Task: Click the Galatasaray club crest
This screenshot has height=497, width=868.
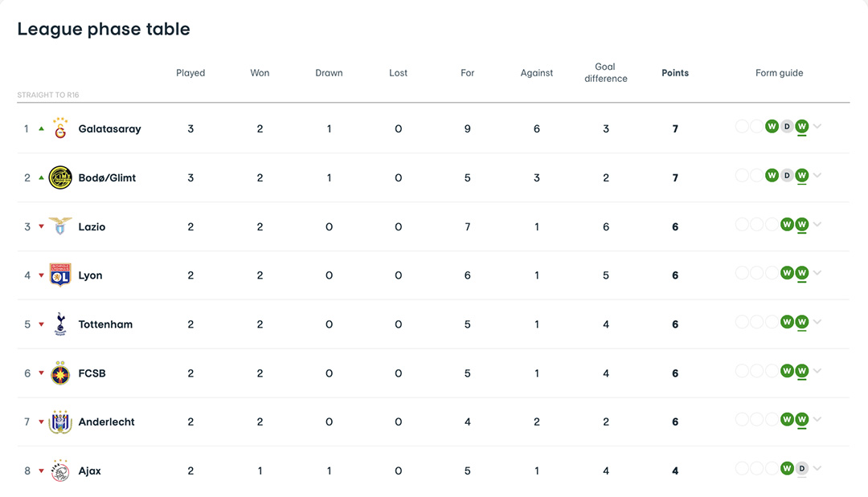Action: pos(60,128)
